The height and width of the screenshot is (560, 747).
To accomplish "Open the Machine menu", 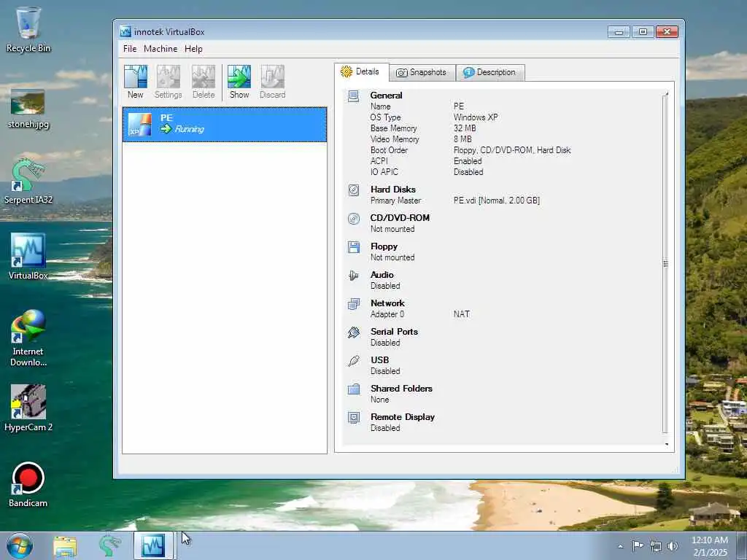I will click(160, 49).
